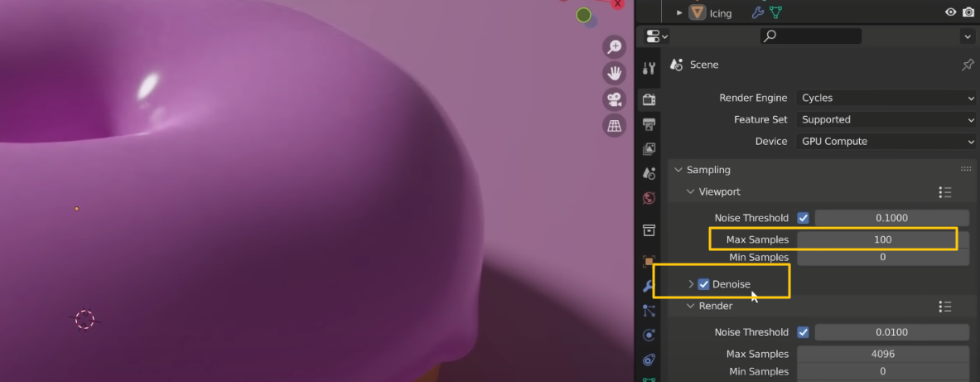Select the Icing name in outliner
980x382 pixels.
click(720, 13)
